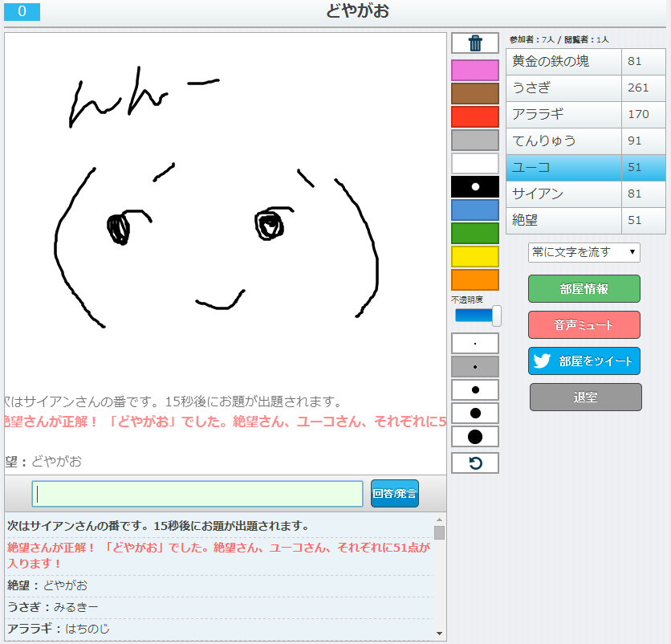The height and width of the screenshot is (644, 671).
Task: Pick the green color swatch
Action: click(475, 233)
